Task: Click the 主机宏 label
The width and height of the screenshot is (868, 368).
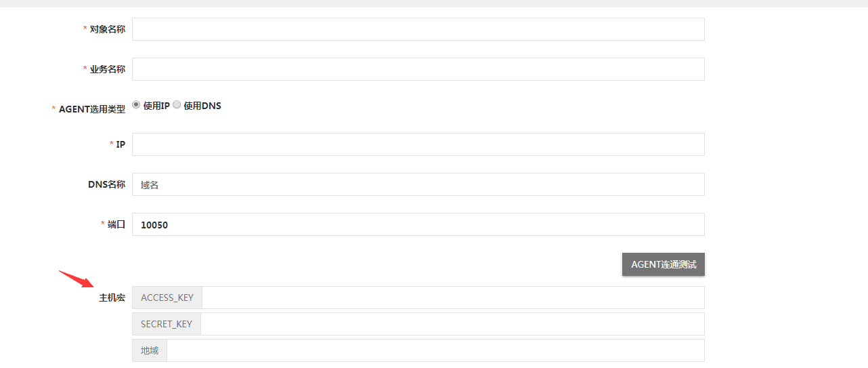Action: point(112,298)
